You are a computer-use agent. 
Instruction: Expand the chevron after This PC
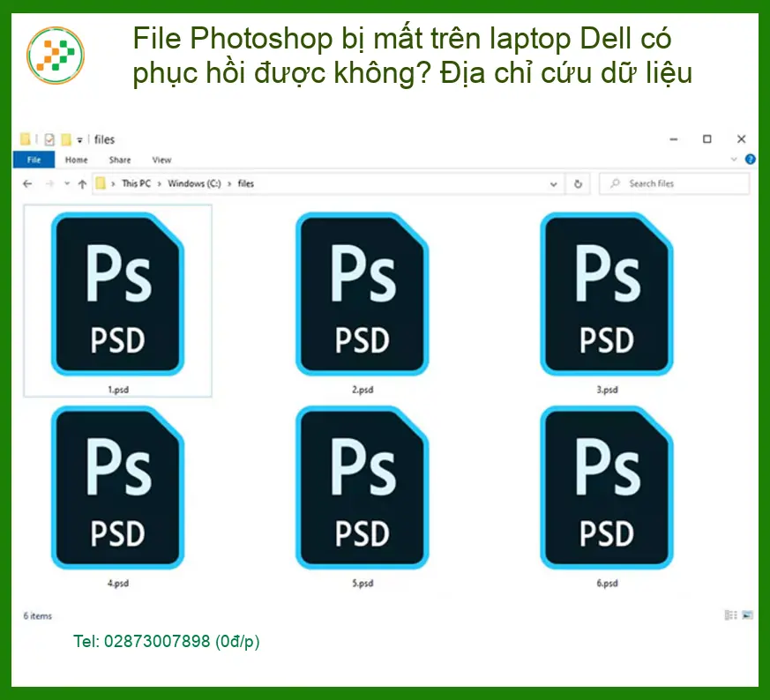point(159,184)
